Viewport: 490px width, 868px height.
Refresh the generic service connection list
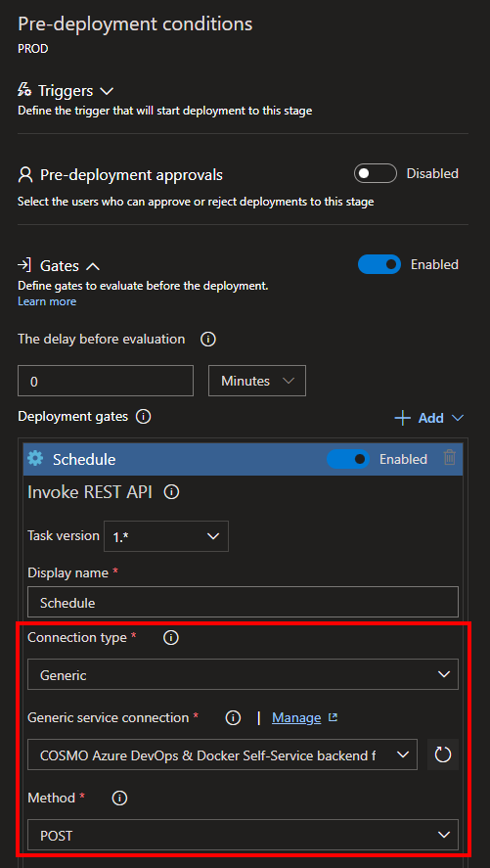pyautogui.click(x=443, y=754)
